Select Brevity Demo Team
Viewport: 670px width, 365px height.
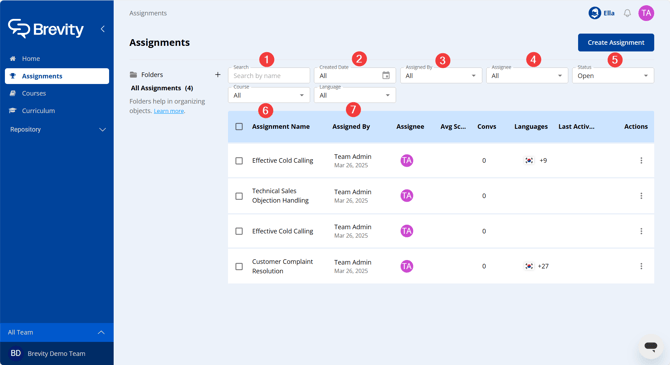tap(57, 353)
